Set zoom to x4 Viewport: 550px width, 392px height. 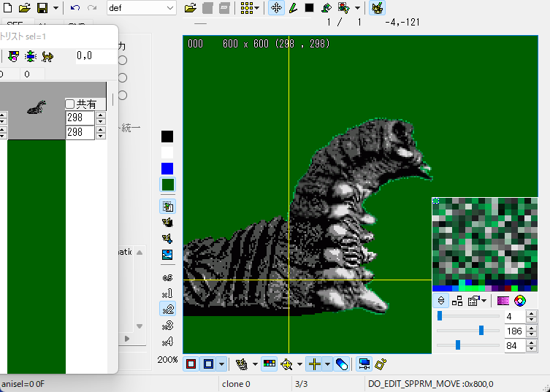click(168, 342)
